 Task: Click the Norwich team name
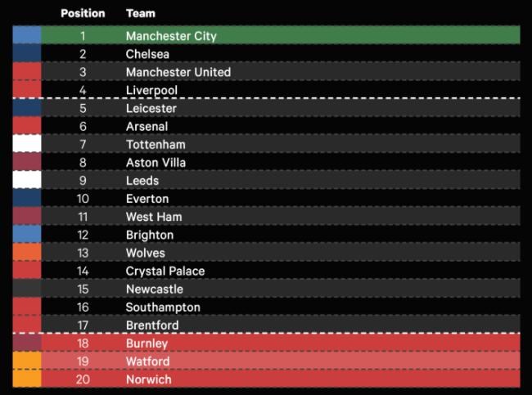click(148, 379)
